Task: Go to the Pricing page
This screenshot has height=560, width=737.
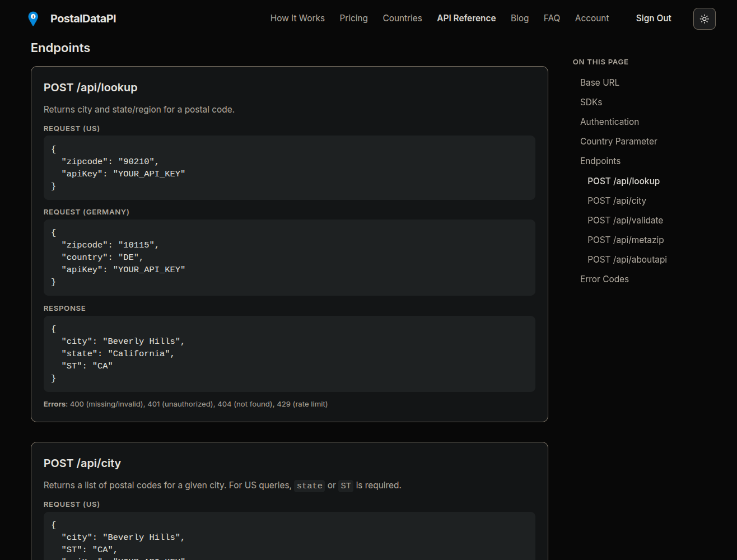Action: [x=353, y=18]
